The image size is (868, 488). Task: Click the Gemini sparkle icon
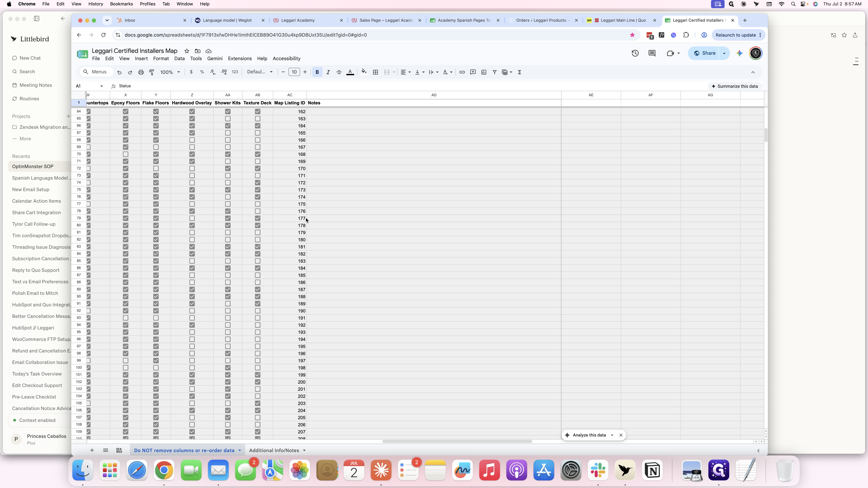click(x=740, y=53)
